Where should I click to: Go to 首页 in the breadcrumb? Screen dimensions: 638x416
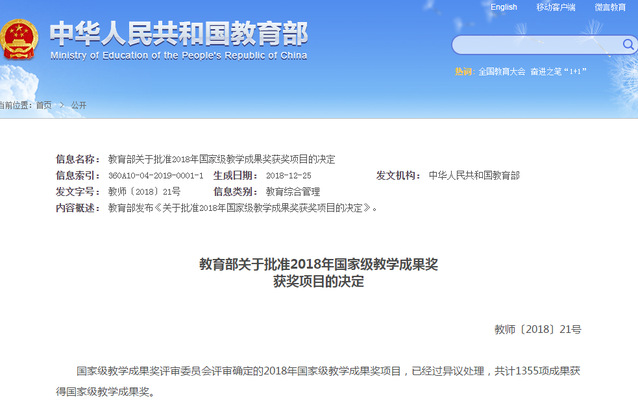43,105
